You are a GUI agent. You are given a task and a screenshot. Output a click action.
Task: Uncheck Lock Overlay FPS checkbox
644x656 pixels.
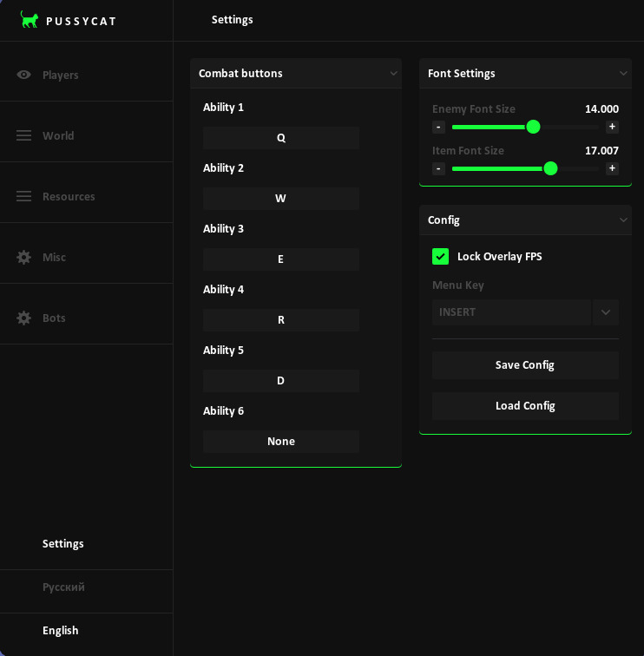(x=440, y=257)
